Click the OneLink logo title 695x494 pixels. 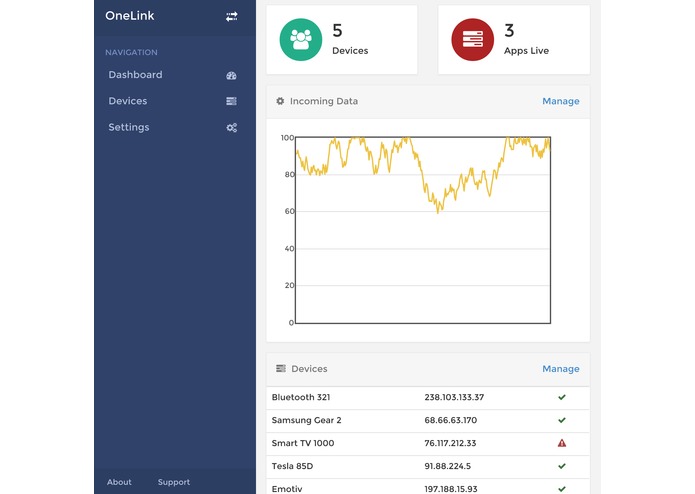coord(129,16)
